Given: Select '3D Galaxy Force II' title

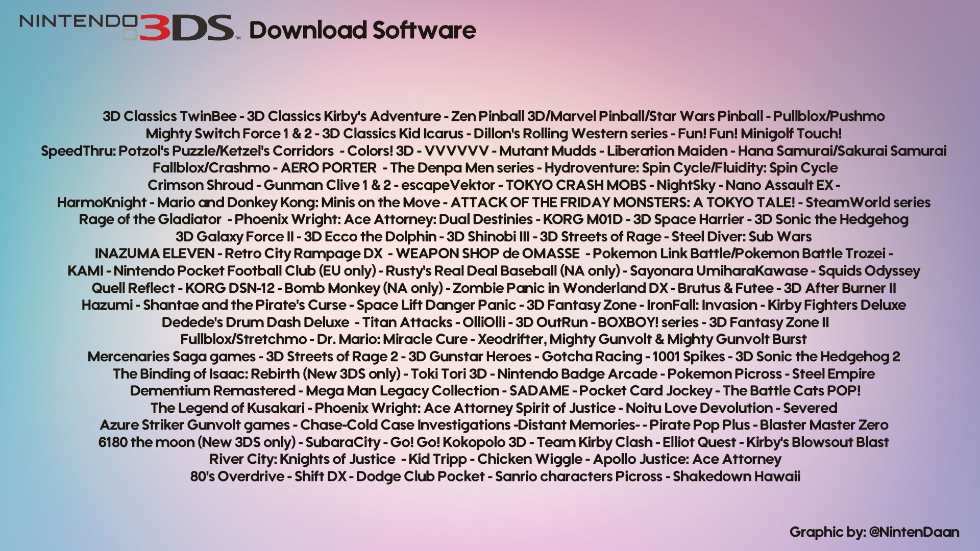Looking at the screenshot, I should click(235, 237).
